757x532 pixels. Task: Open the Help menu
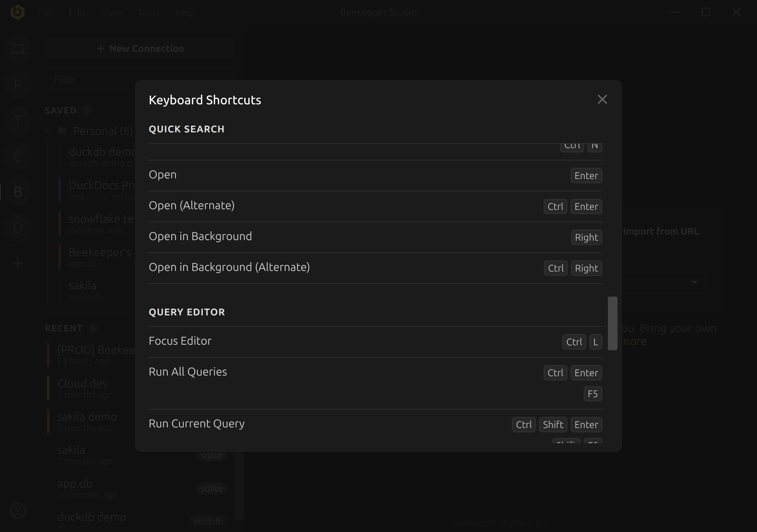tap(185, 12)
